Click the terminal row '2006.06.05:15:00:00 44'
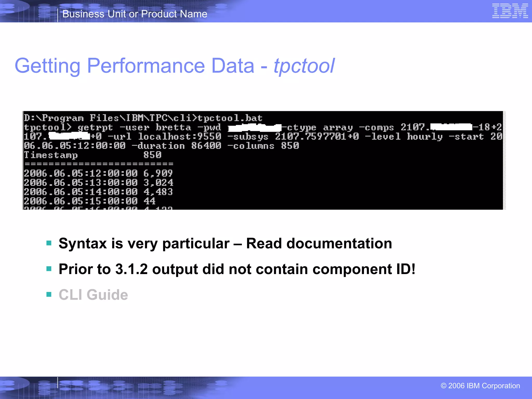 (90, 201)
